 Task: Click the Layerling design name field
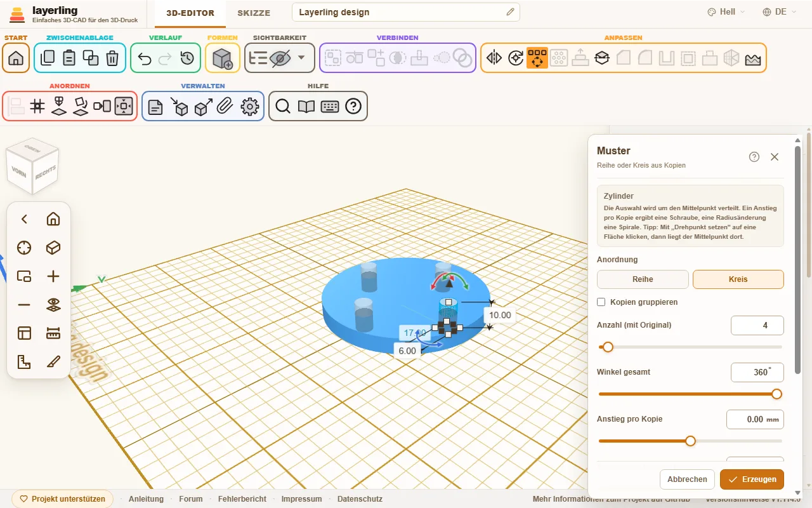[406, 12]
